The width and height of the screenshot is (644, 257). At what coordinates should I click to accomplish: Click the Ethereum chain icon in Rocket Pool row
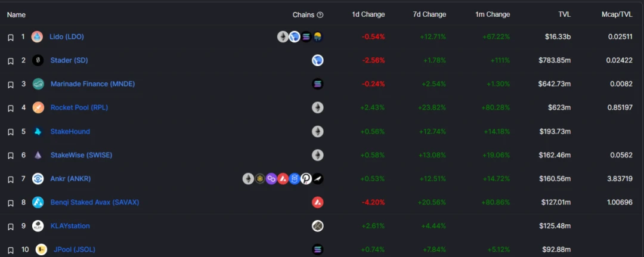(317, 107)
